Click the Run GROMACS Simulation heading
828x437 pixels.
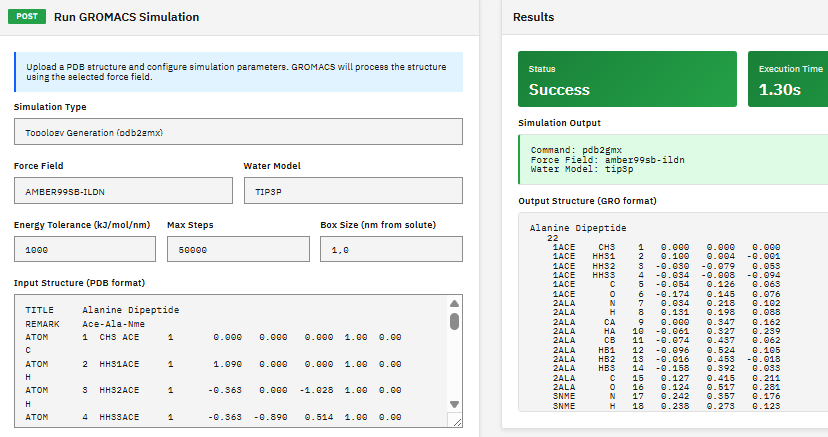point(126,17)
